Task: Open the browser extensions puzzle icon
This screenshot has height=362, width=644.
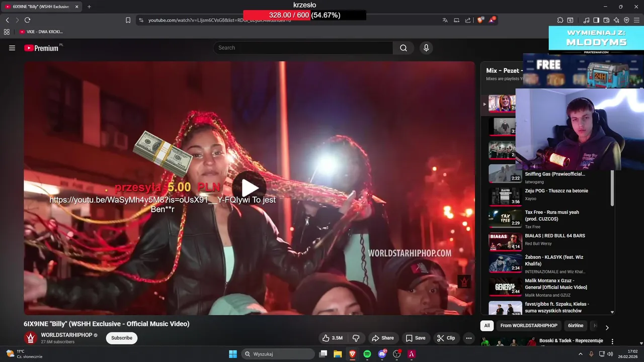Action: point(560,20)
